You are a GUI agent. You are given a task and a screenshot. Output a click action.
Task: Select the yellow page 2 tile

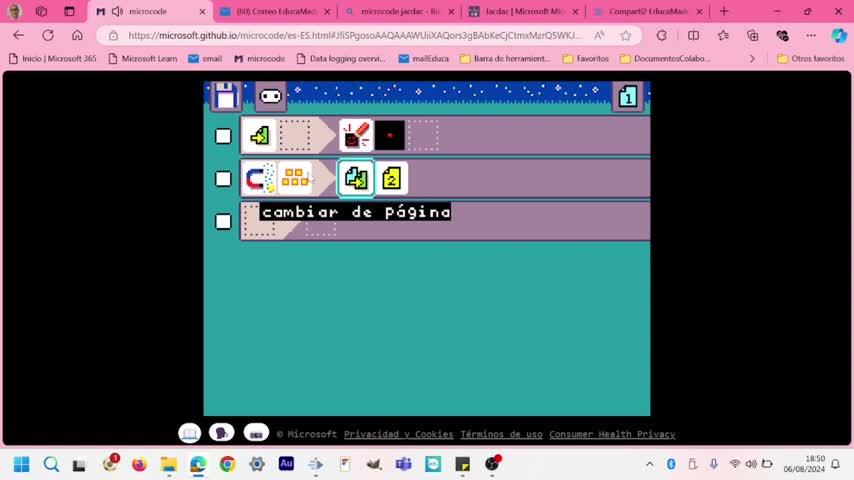tap(392, 178)
